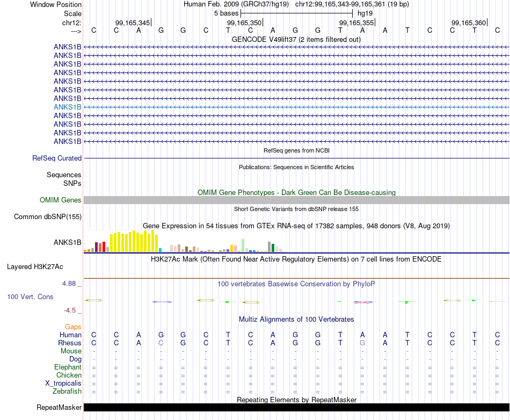Image resolution: width=510 pixels, height=420 pixels.
Task: Click the 99,165,350 ruler position marker
Action: [x=245, y=23]
